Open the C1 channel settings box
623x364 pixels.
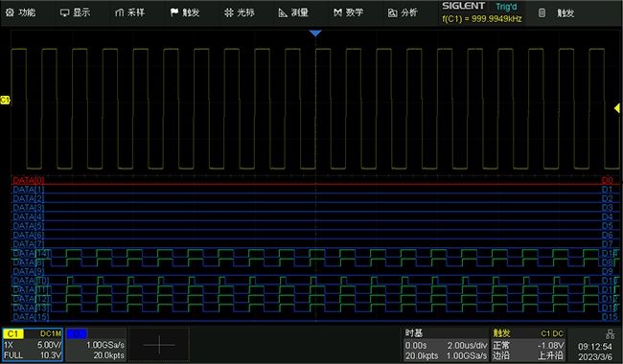[33, 345]
